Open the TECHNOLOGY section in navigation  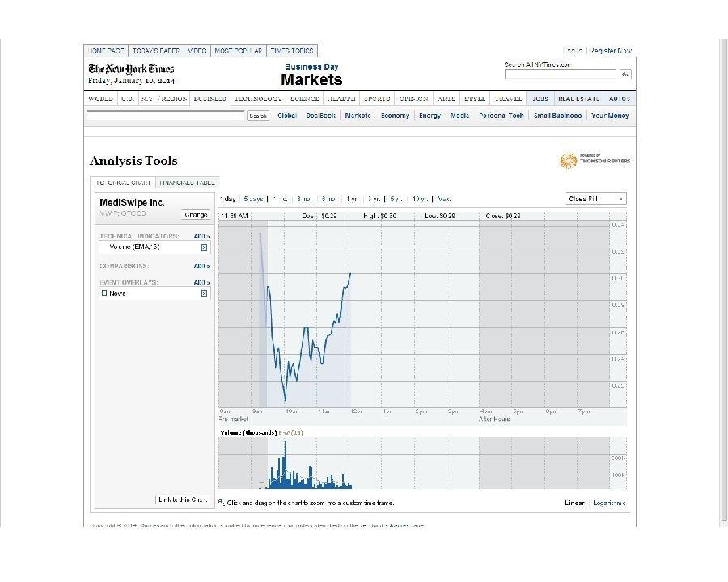coord(257,98)
